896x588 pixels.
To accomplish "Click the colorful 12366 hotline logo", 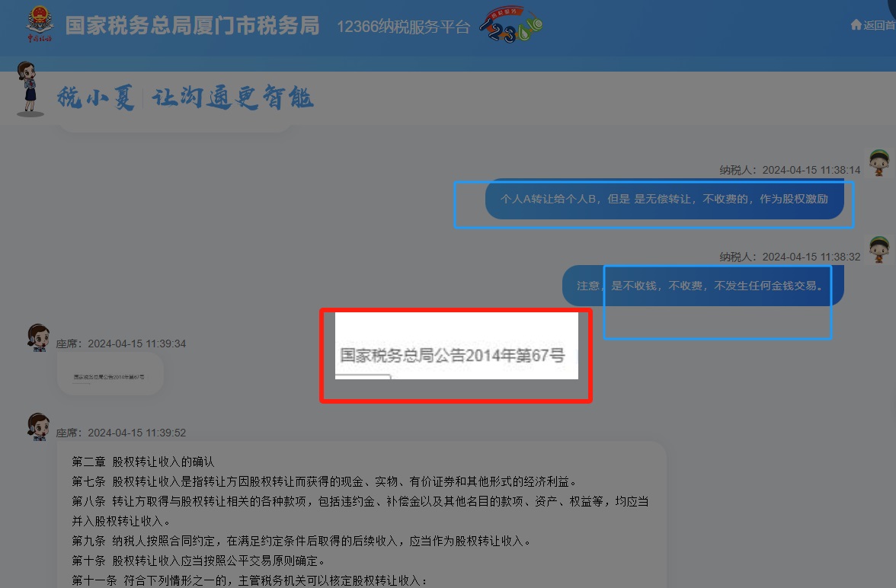I will pyautogui.click(x=511, y=25).
